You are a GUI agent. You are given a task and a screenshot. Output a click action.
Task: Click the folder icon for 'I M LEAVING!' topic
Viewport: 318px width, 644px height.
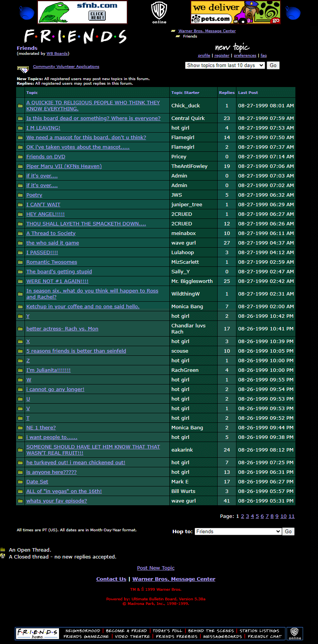pyautogui.click(x=20, y=128)
